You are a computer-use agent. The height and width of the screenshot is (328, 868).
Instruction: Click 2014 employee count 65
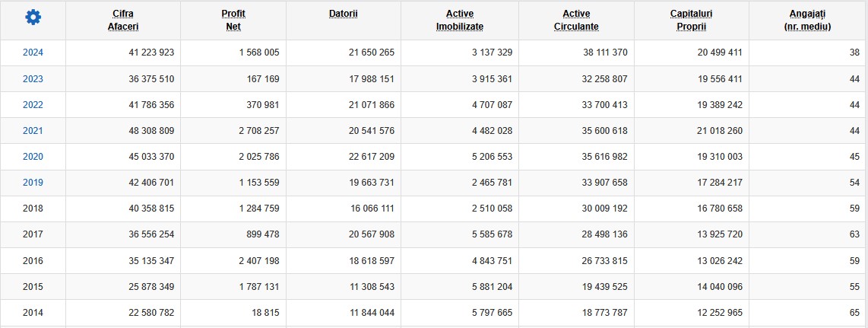coord(855,313)
